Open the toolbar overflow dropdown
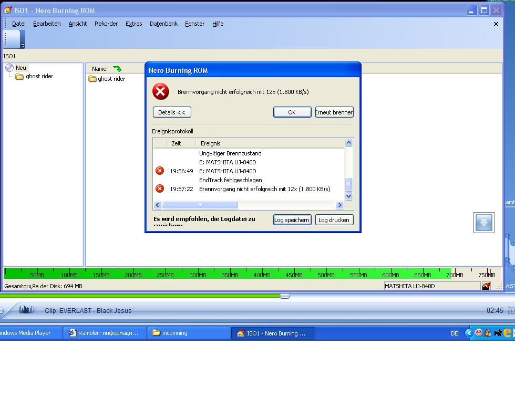Image resolution: width=515 pixels, height=420 pixels. pos(23,46)
